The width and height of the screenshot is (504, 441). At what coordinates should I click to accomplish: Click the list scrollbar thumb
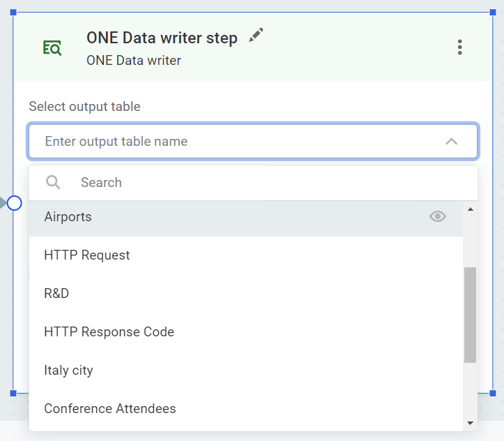coord(470,314)
